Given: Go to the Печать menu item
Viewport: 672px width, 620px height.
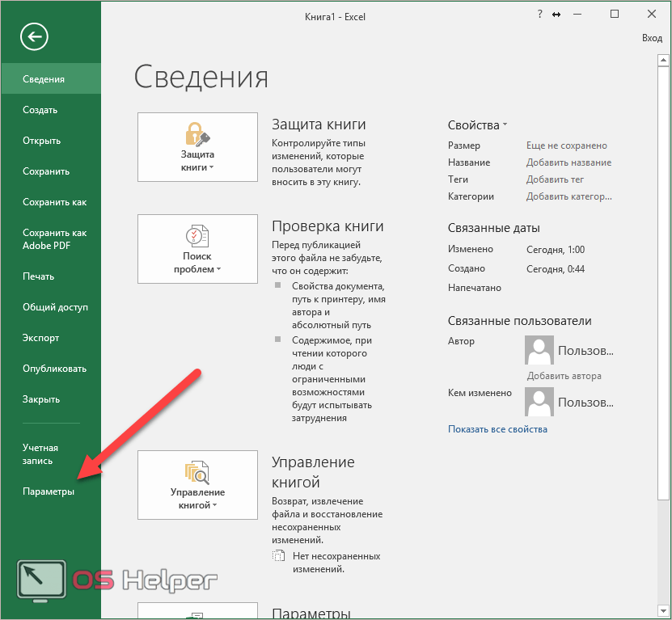Looking at the screenshot, I should (x=38, y=276).
